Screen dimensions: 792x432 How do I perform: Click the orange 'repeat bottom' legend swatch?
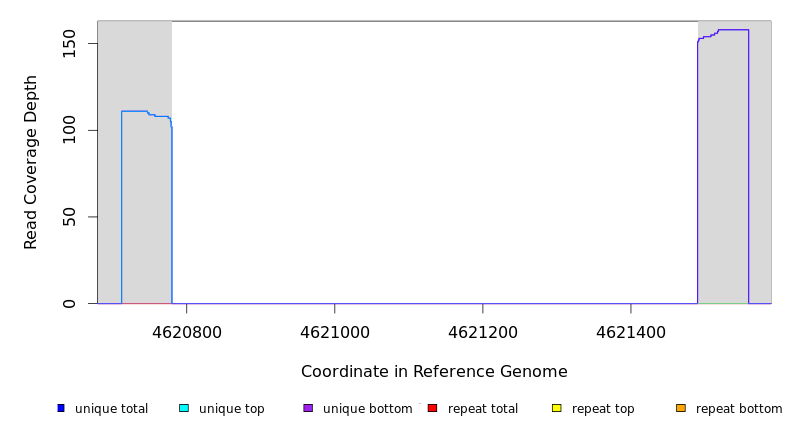(x=681, y=408)
